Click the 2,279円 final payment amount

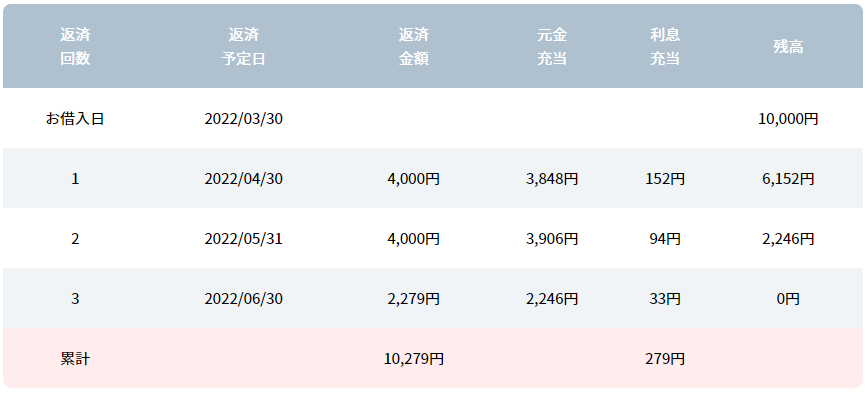[414, 299]
